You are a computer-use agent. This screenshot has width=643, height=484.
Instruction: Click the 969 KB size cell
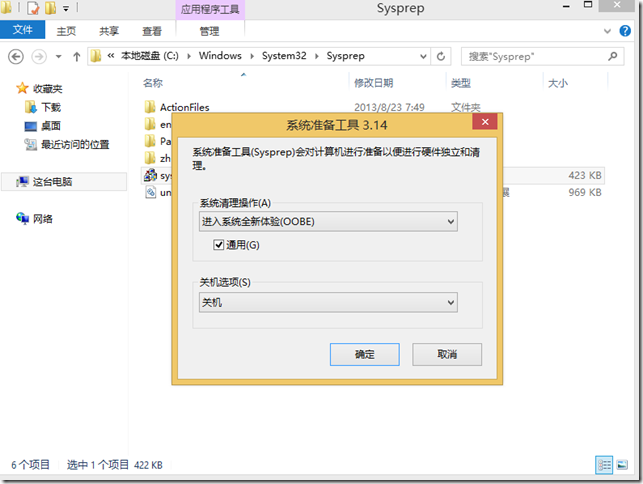585,192
